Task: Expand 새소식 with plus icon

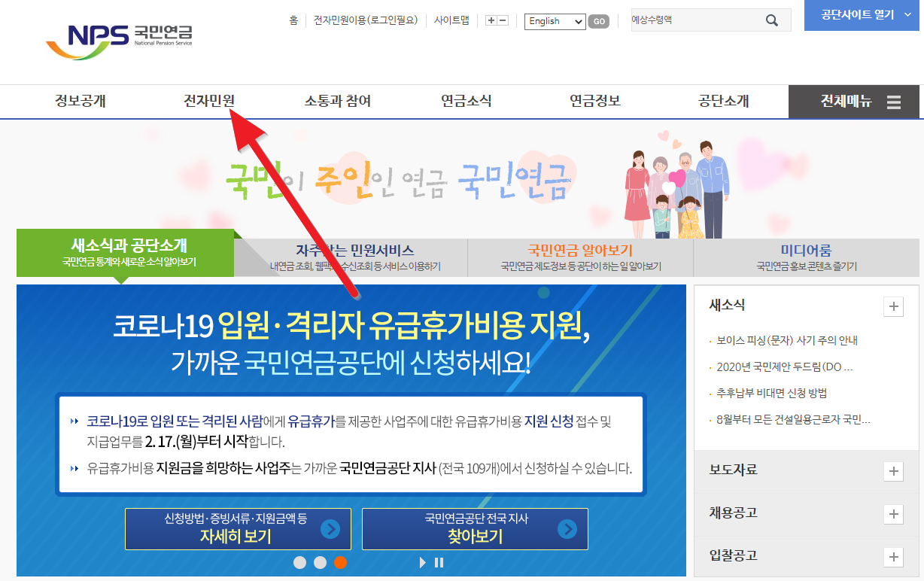Action: [x=893, y=306]
